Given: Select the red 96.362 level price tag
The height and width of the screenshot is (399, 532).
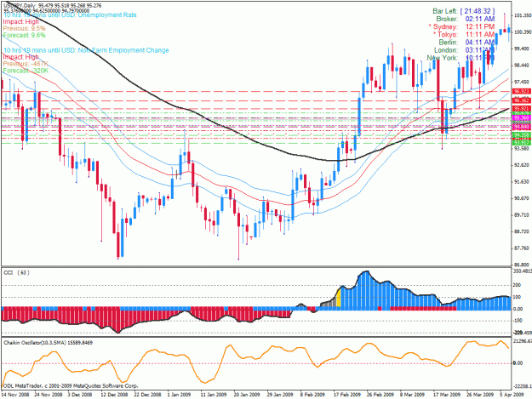Looking at the screenshot, I should pos(522,100).
